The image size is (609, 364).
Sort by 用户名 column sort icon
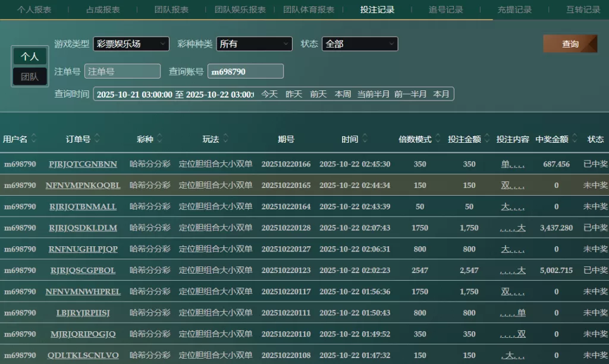click(x=34, y=139)
